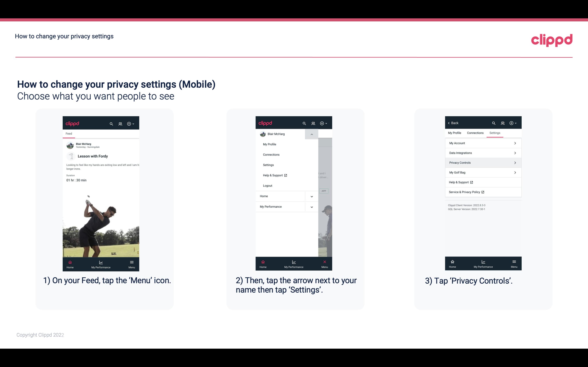
Task: Select the My Profile tab on settings screen
Action: (x=455, y=133)
